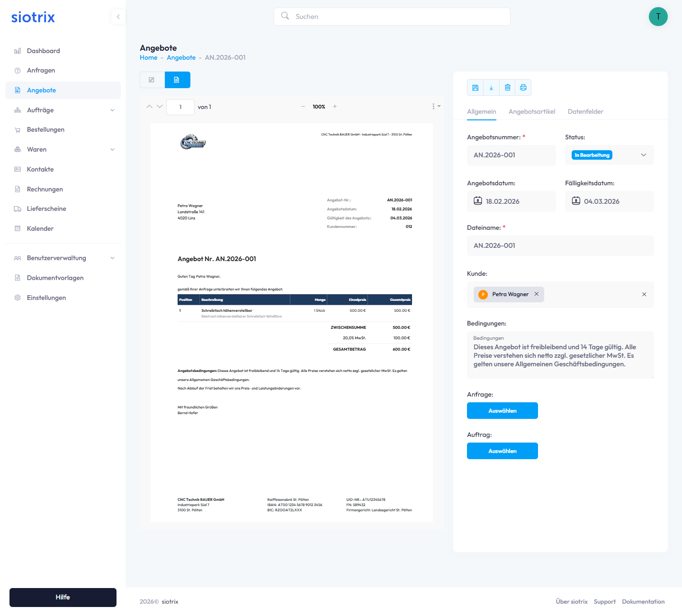Zoom out the PDF preview

pyautogui.click(x=303, y=107)
